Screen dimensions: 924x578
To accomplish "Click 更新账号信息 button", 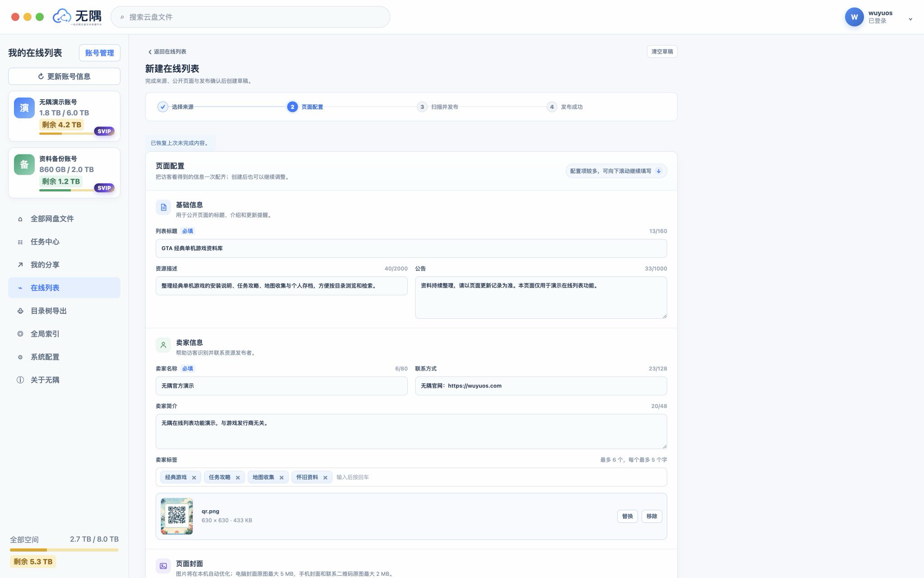I will (64, 76).
